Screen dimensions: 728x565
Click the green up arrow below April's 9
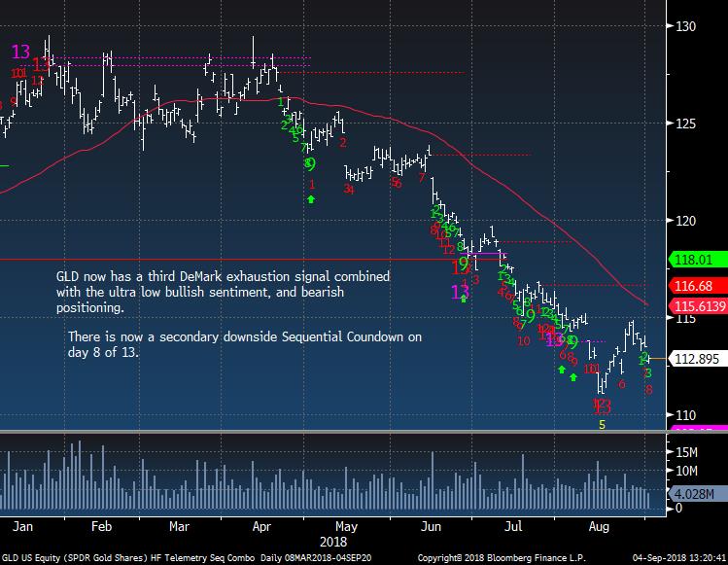[311, 199]
